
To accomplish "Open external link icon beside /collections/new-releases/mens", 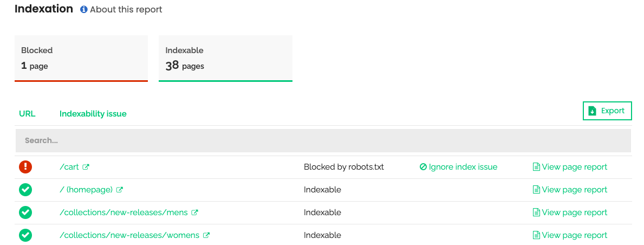I will 195,212.
